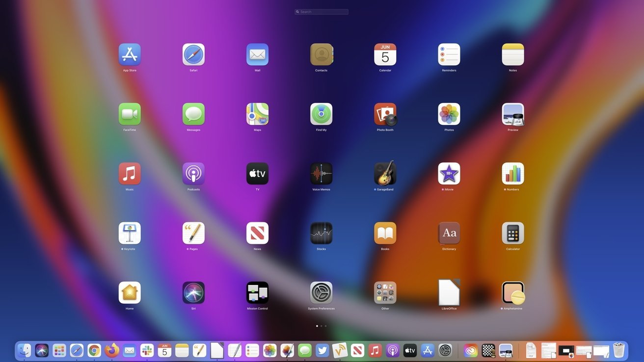The height and width of the screenshot is (362, 644).
Task: Open Reminders from Launchpad
Action: coord(449,54)
